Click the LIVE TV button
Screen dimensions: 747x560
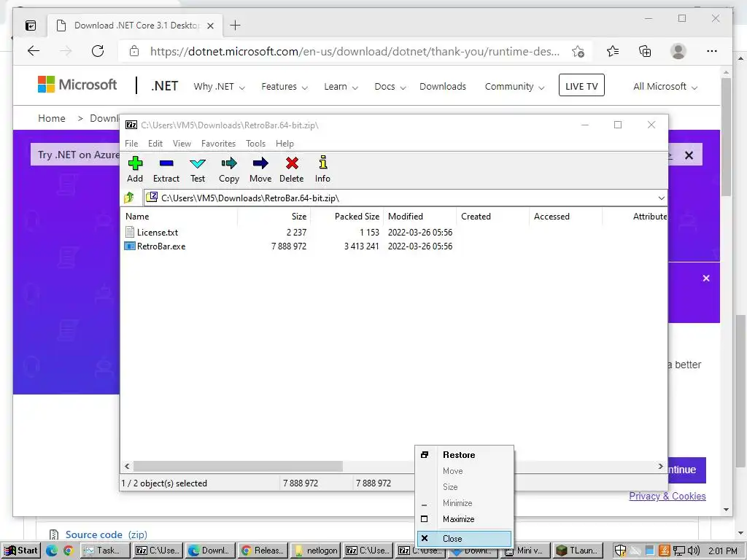(581, 86)
